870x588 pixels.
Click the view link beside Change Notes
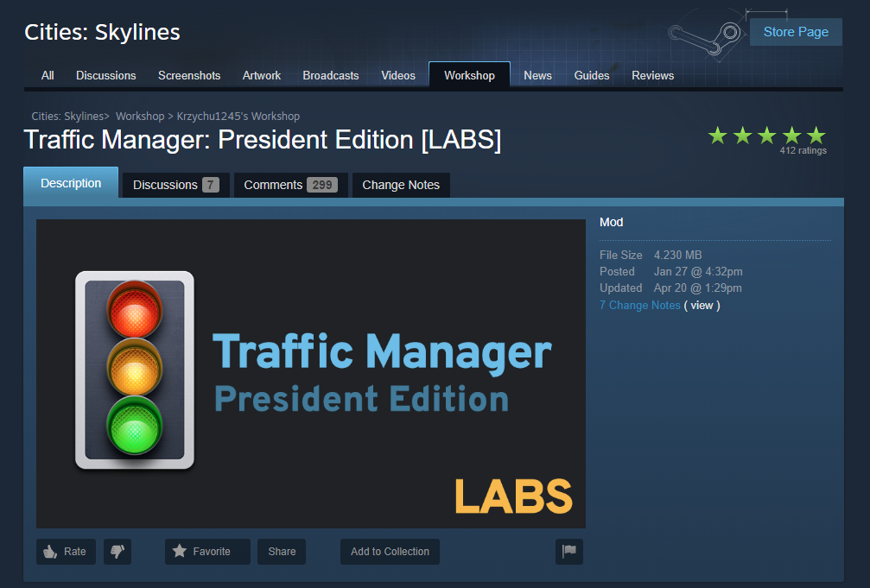click(702, 305)
